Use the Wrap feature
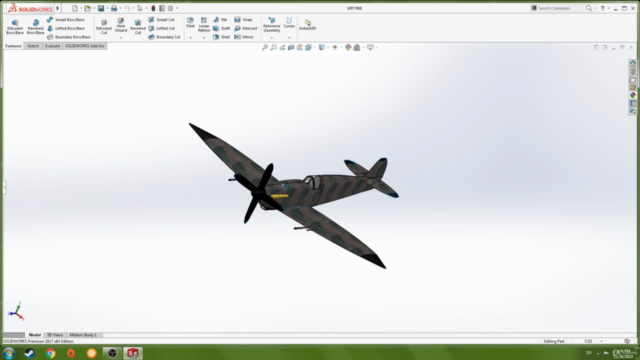The image size is (640, 360). 243,20
